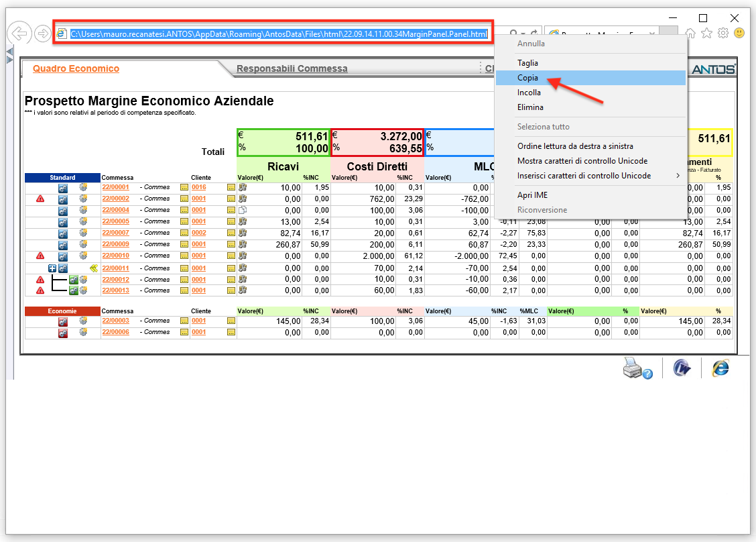Open the report in Internet Explorer icon
The image size is (756, 542).
coord(720,368)
